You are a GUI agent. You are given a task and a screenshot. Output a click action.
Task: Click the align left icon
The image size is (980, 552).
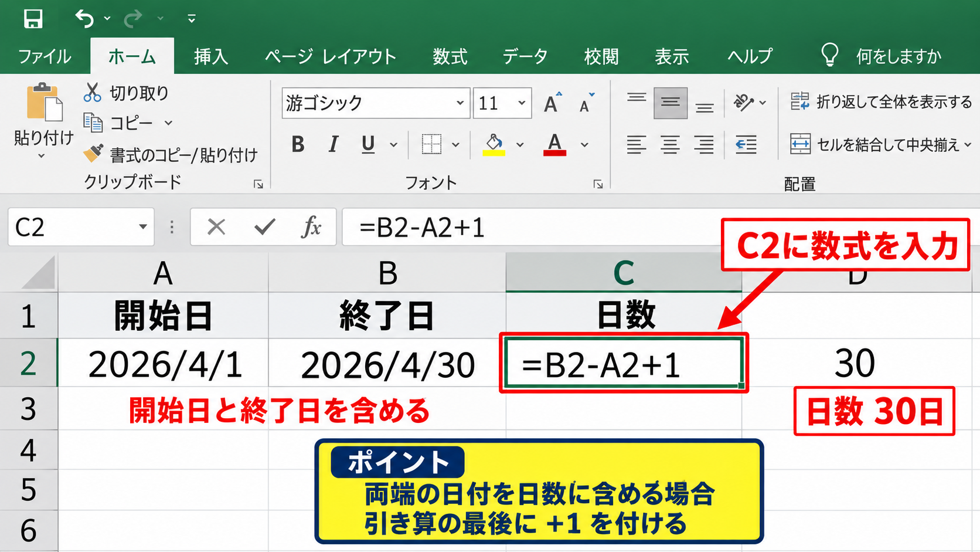pos(637,144)
